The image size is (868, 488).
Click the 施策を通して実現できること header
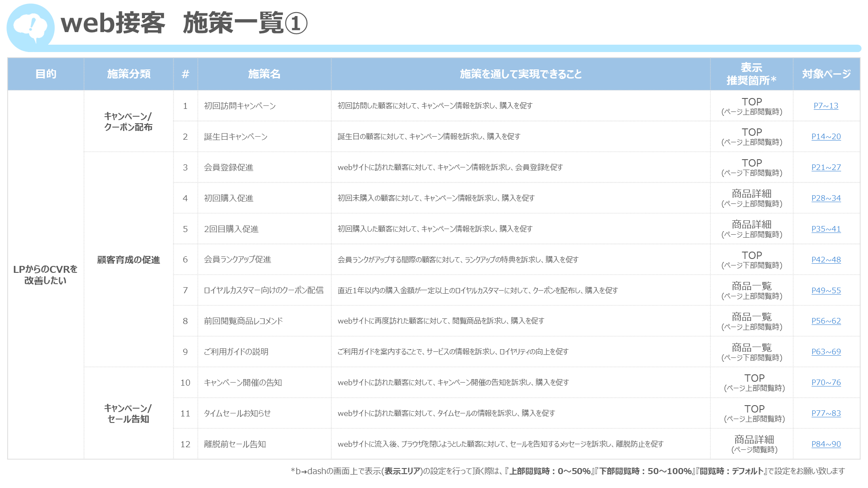pos(521,74)
